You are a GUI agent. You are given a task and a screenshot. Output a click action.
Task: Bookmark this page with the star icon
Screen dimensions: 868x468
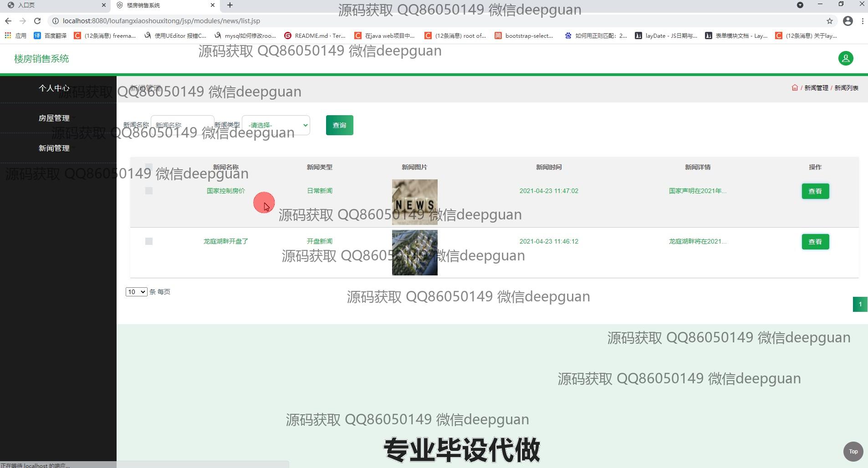coord(829,21)
